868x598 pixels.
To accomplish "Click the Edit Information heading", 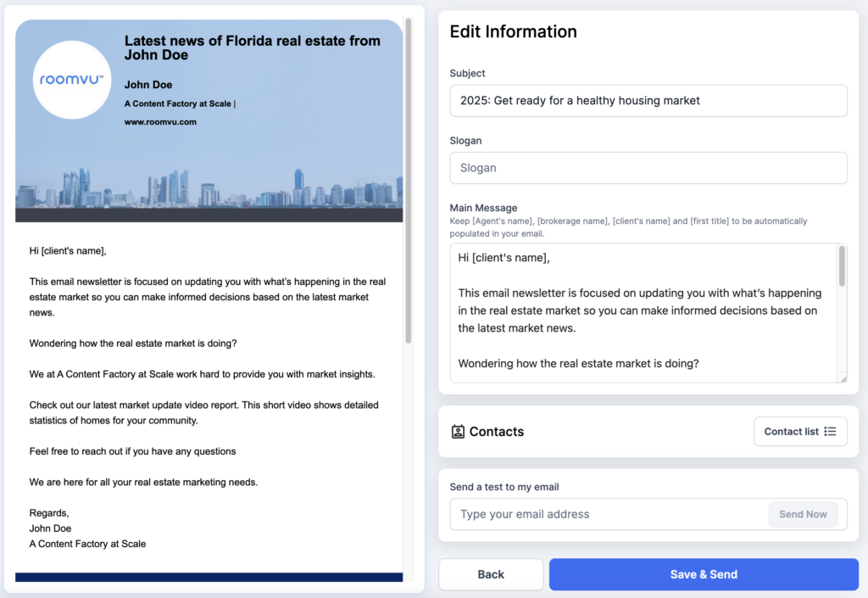I will (513, 32).
